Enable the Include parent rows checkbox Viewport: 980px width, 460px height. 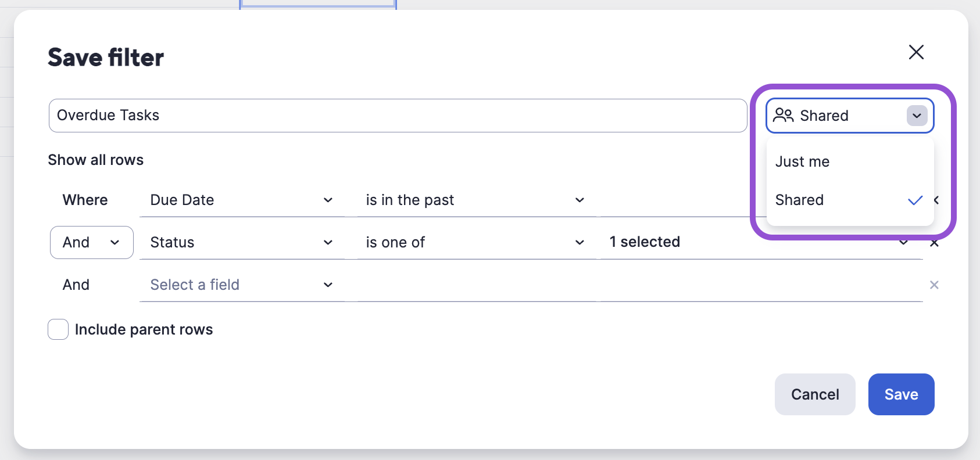[58, 329]
